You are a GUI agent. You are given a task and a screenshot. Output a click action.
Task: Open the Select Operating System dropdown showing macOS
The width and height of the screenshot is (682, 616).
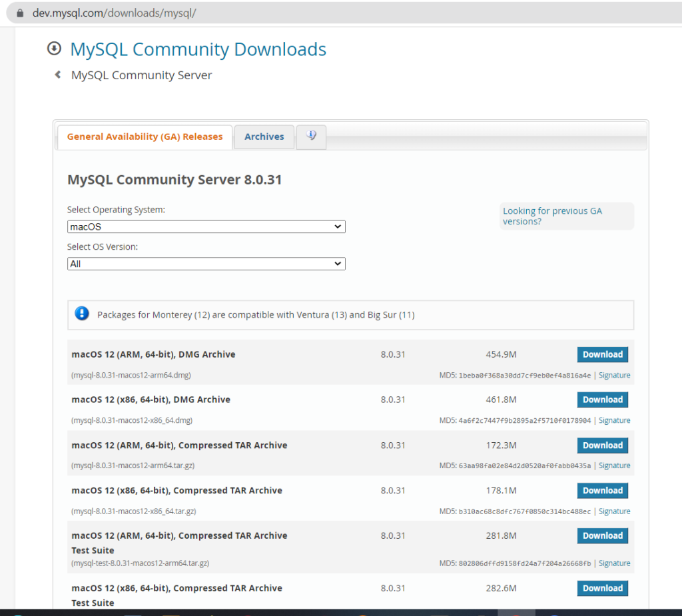[206, 226]
